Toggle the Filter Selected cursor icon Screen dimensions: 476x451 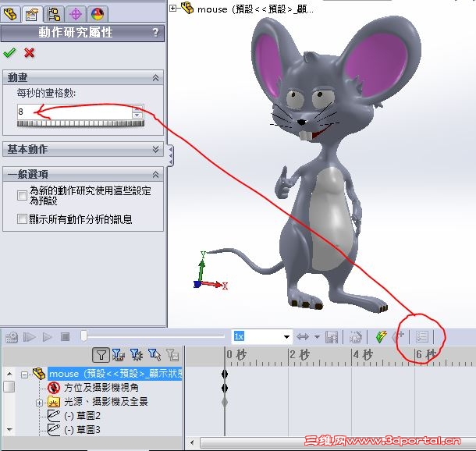pyautogui.click(x=155, y=354)
